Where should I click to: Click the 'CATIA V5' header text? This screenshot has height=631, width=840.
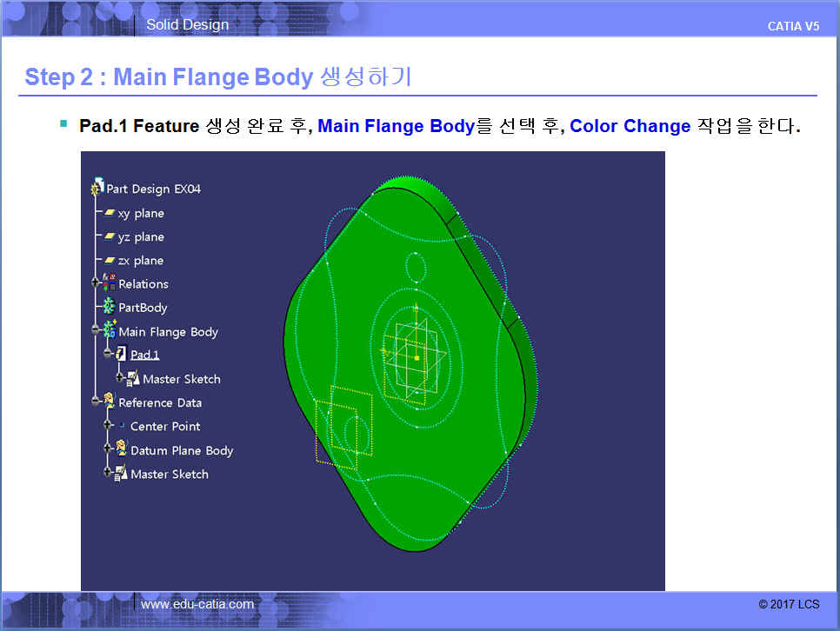click(793, 26)
